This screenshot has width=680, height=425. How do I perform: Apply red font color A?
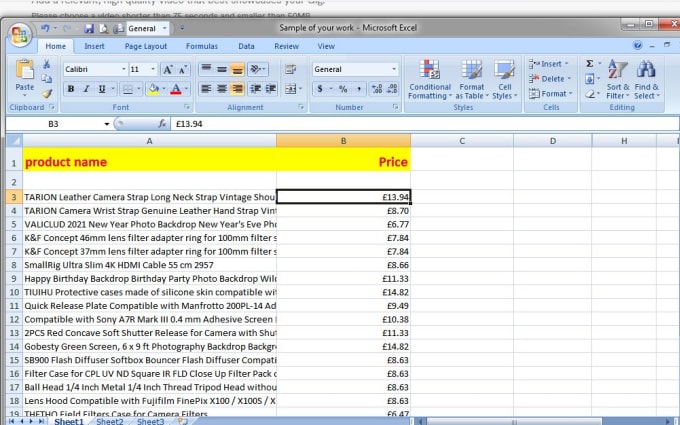176,89
